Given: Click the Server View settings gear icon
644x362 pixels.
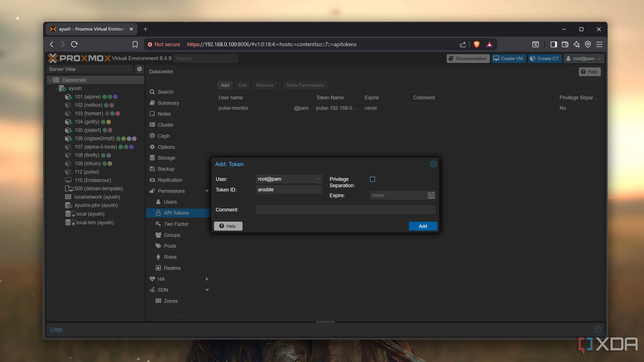Looking at the screenshot, I should [x=140, y=69].
